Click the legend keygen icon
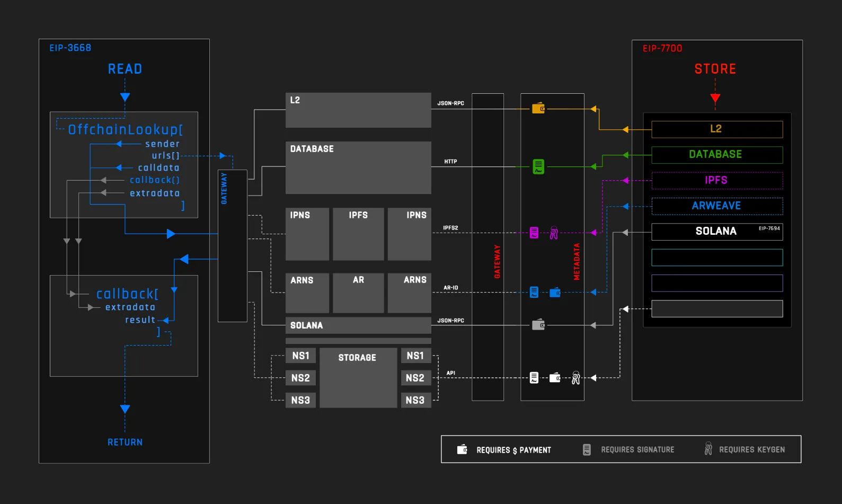 pos(708,449)
